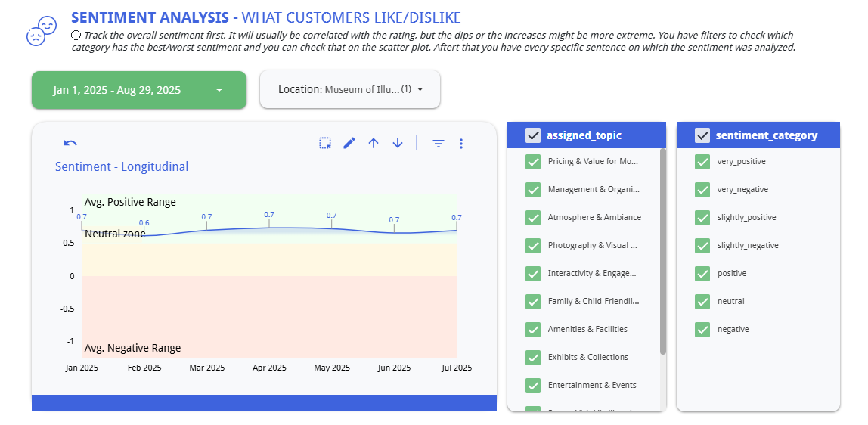Uncheck the Exhibits & Collections topic
The height and width of the screenshot is (425, 868).
tap(533, 358)
